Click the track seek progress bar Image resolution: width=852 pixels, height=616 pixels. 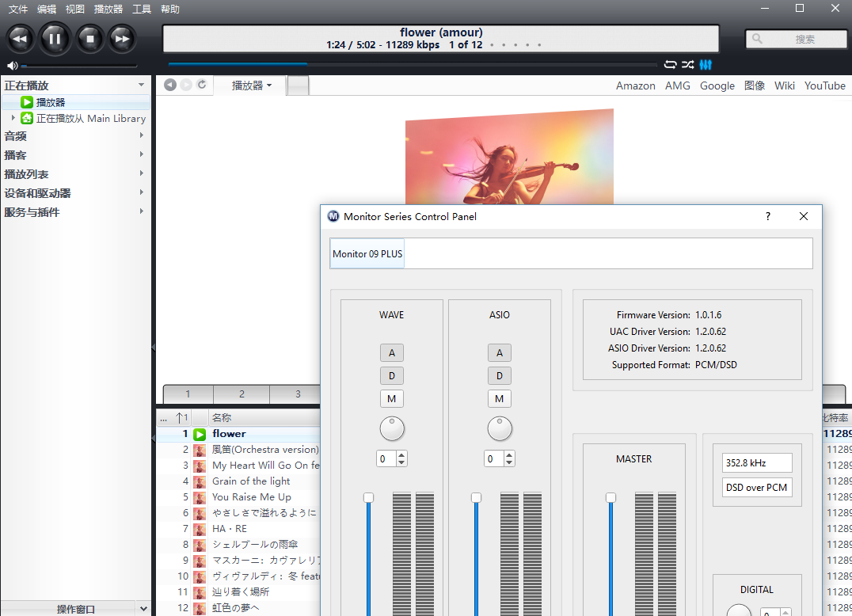pos(412,64)
